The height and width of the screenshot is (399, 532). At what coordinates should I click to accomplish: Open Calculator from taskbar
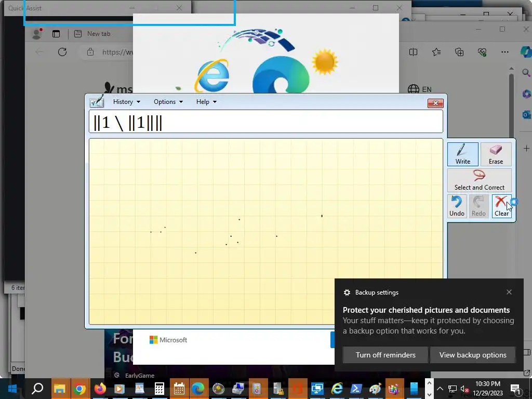(x=159, y=389)
